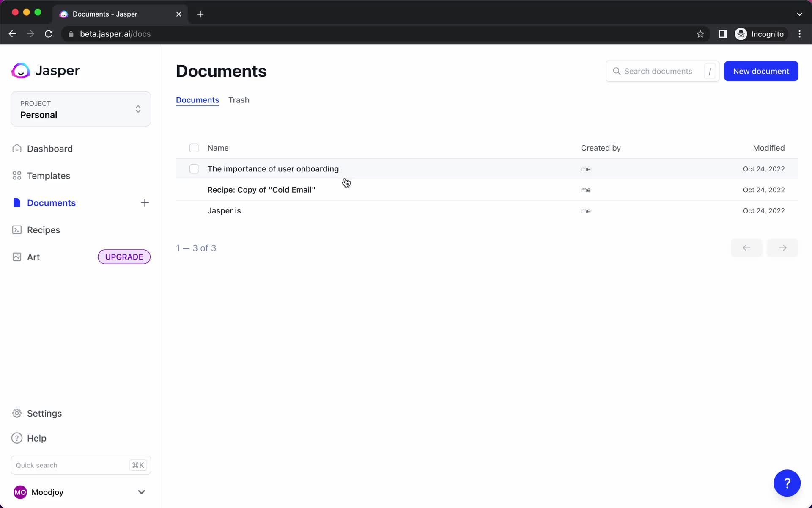
Task: Open a new browser tab
Action: tap(200, 14)
